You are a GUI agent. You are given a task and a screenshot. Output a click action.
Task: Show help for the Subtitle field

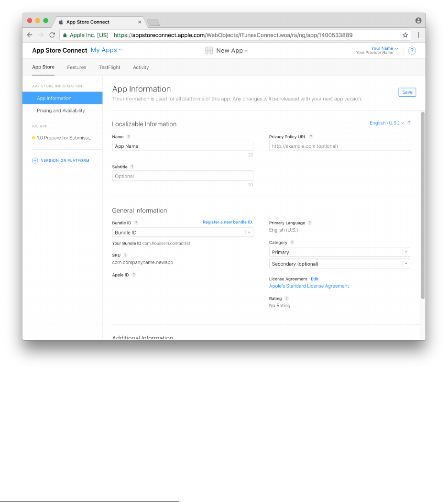click(132, 167)
